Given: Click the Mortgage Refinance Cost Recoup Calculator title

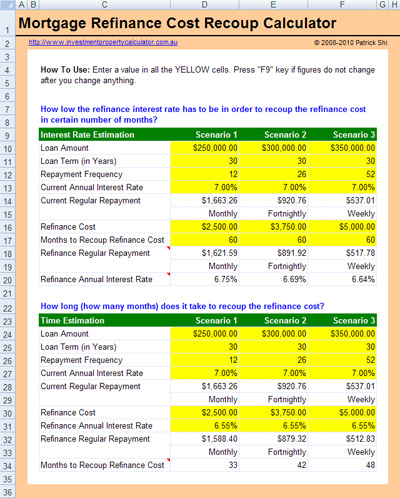Looking at the screenshot, I should 177,23.
